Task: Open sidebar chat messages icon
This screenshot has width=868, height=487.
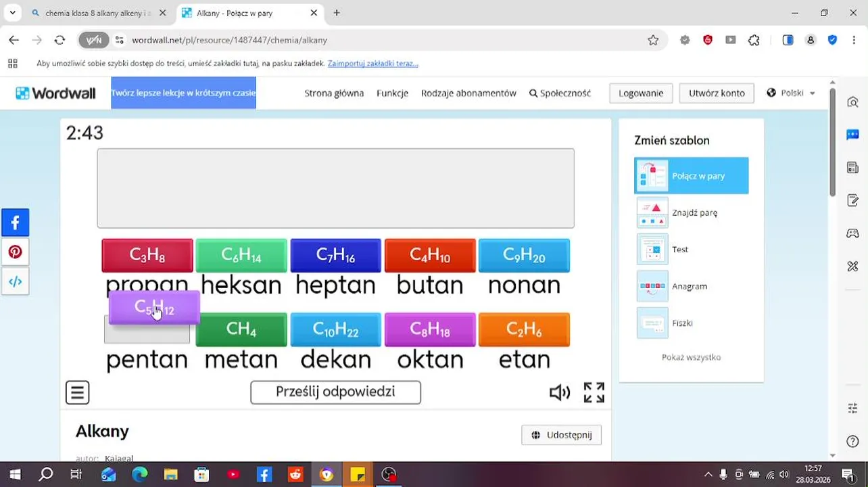Action: pyautogui.click(x=852, y=135)
